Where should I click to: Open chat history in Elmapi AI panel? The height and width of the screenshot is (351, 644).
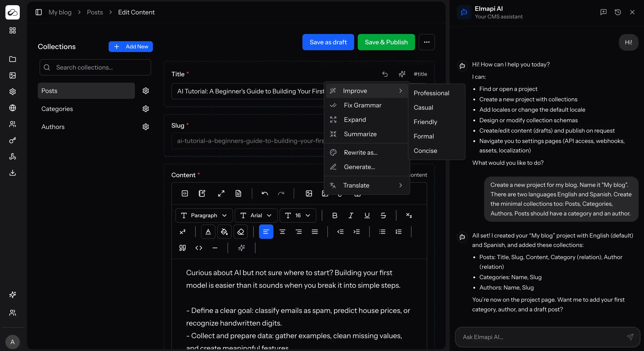[618, 12]
